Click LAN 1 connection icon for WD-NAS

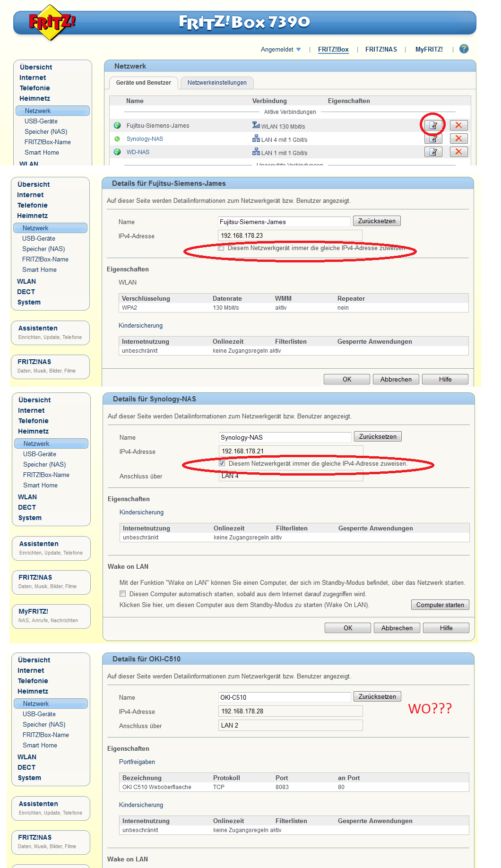[x=256, y=152]
